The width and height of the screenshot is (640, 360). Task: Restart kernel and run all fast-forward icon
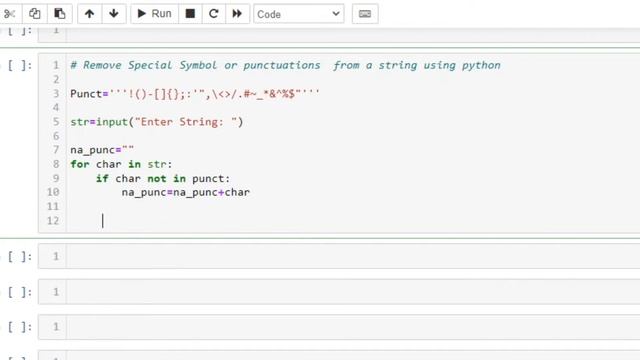(237, 14)
